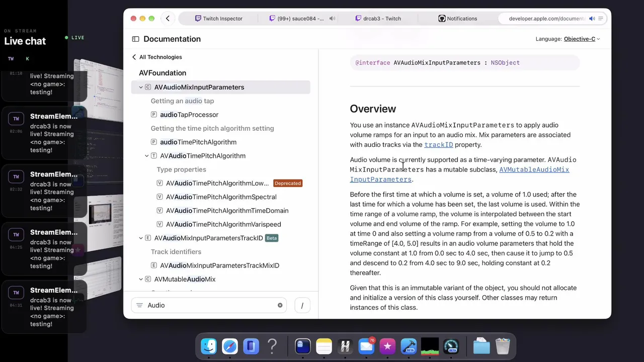Click the 'Getting the time pitch algorithm setting' label

pos(212,129)
